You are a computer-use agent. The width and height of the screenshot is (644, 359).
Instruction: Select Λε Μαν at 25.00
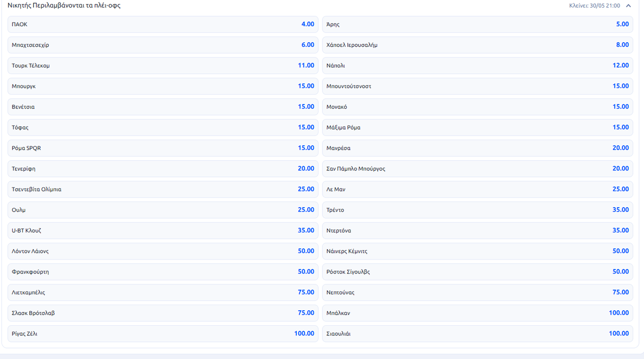point(477,189)
